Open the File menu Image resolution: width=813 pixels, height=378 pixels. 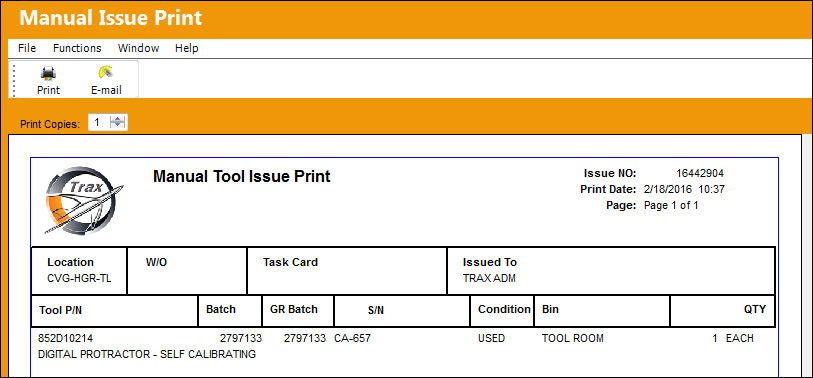pos(27,48)
